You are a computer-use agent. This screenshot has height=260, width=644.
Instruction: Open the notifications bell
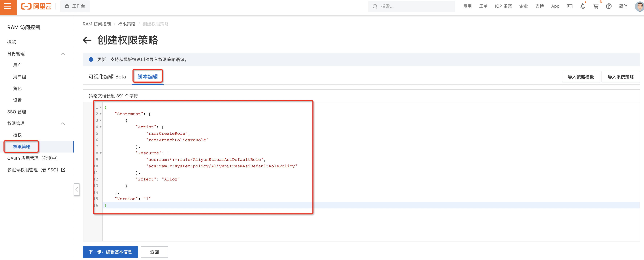tap(582, 7)
